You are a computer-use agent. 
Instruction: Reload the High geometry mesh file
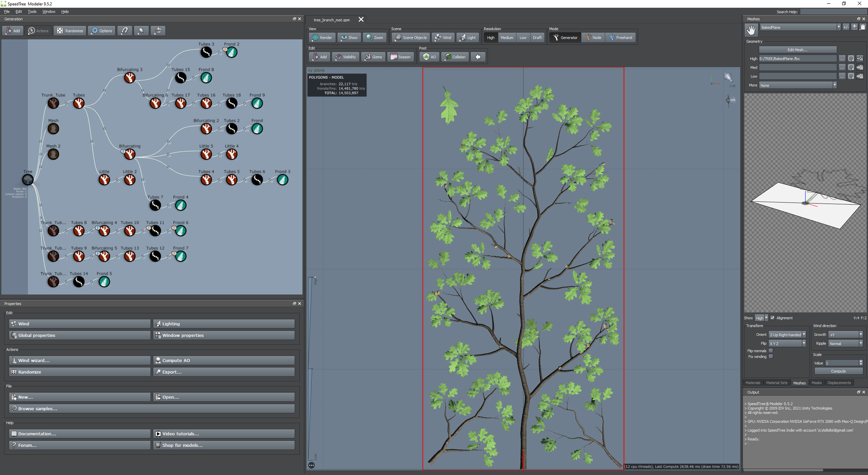[x=851, y=58]
